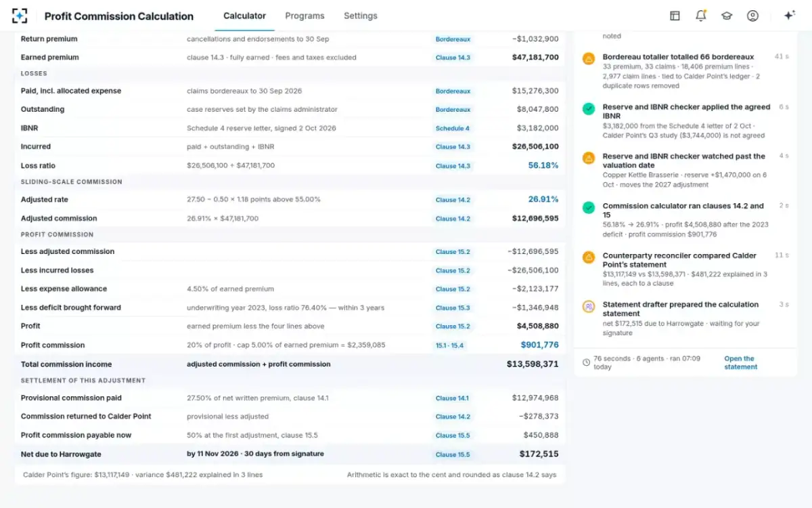
Task: Click warning icon for Bordereau totaller entry
Action: pos(589,59)
